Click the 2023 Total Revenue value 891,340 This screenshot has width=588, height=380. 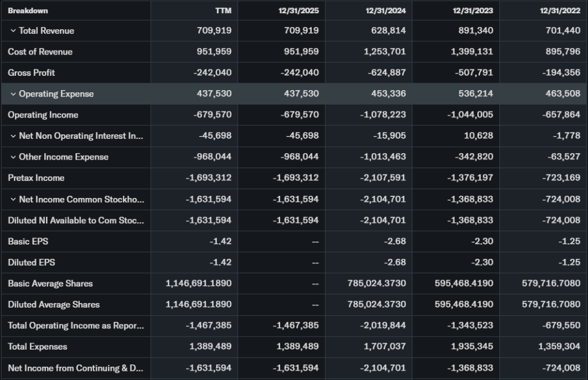click(x=475, y=31)
